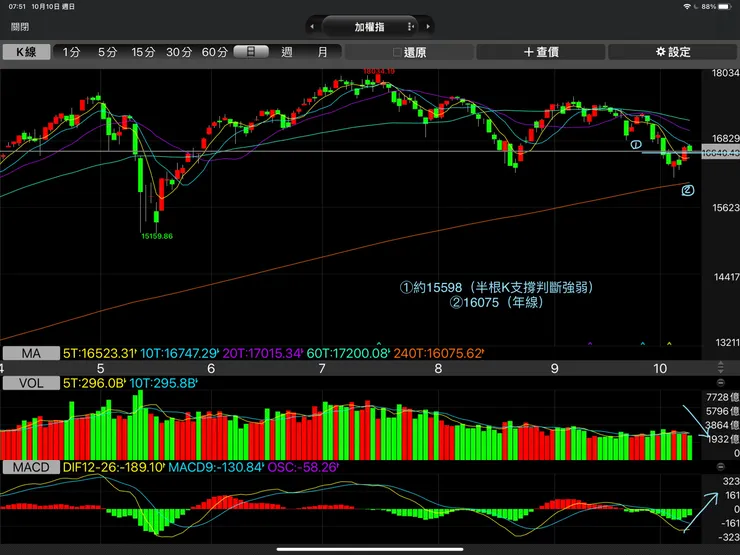Open the MACD indicator label
This screenshot has height=555, width=740.
tap(31, 467)
